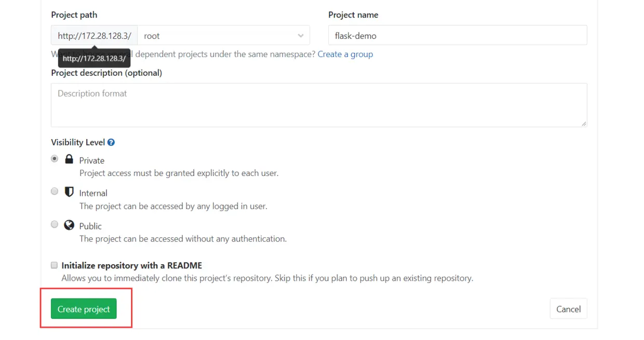Click the Public visibility label text

click(x=90, y=226)
